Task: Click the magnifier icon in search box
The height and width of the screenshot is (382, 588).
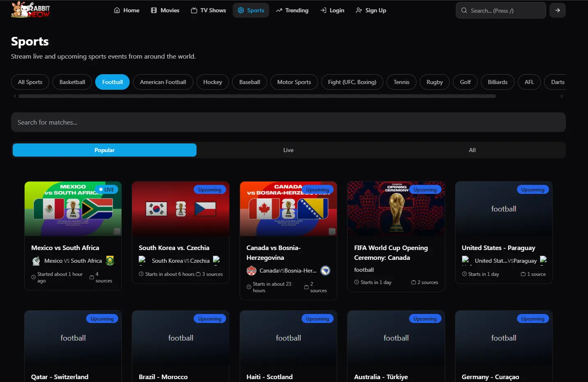Action: click(x=464, y=11)
